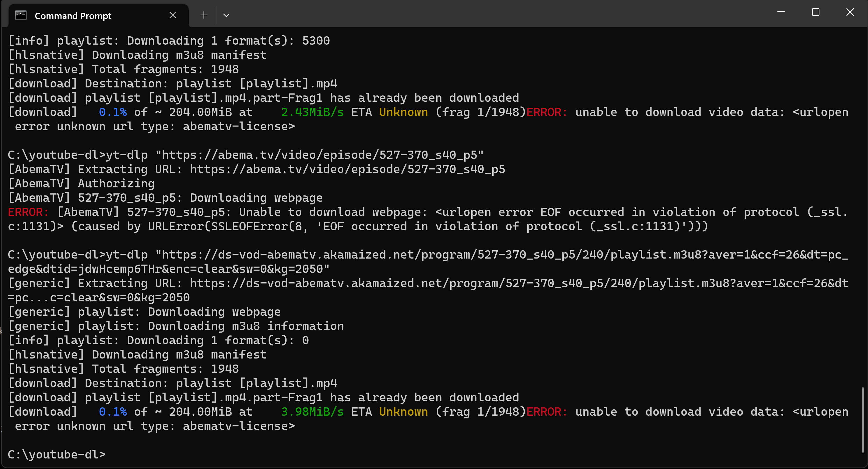Close the Command Prompt tab
This screenshot has width=868, height=469.
click(x=172, y=15)
